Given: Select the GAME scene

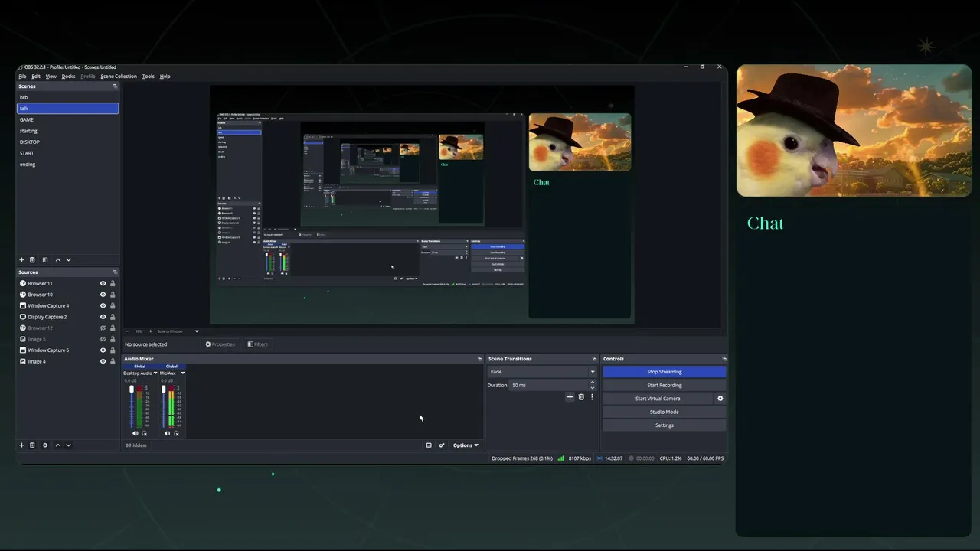Looking at the screenshot, I should [68, 119].
